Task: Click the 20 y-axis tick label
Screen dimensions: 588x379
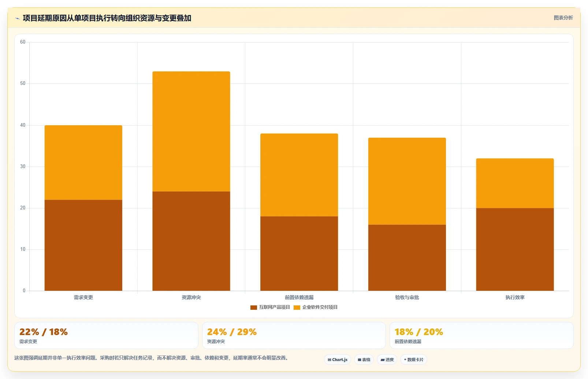Action: [x=23, y=208]
